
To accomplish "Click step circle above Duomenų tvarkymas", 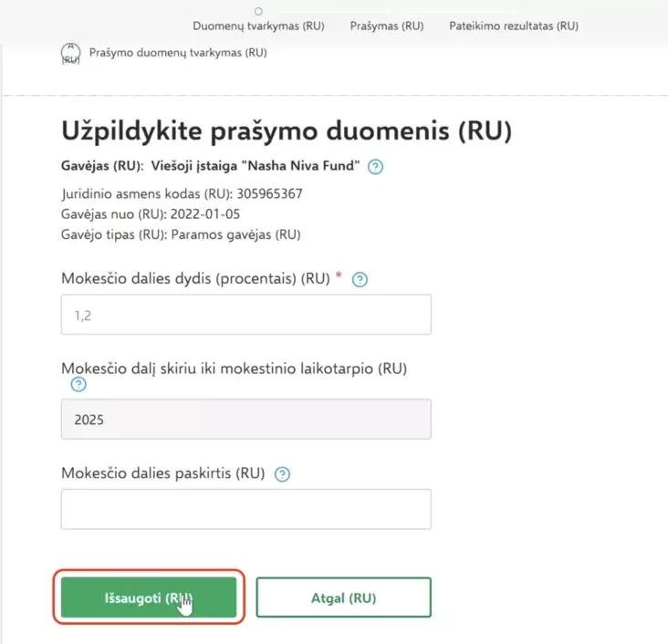I will point(258,11).
